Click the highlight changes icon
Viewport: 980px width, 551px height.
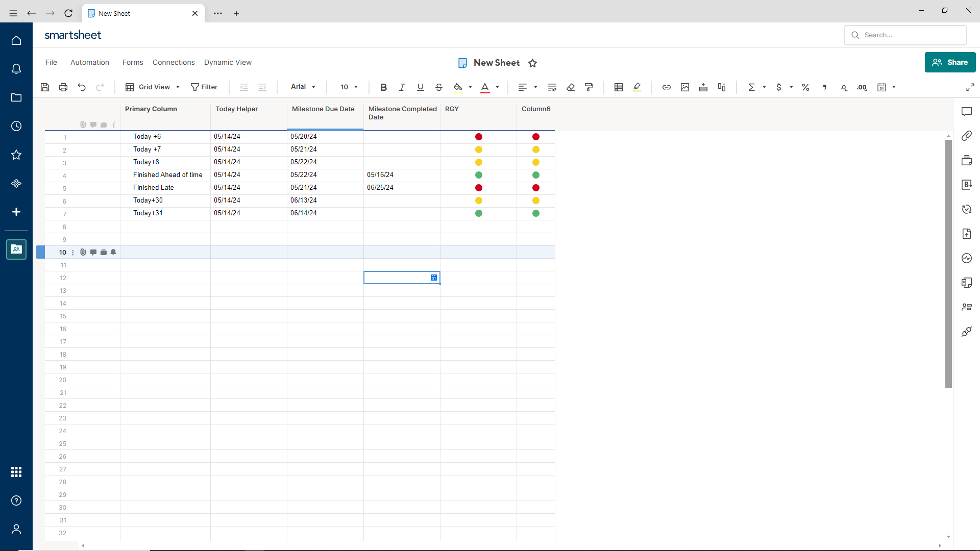pyautogui.click(x=637, y=87)
